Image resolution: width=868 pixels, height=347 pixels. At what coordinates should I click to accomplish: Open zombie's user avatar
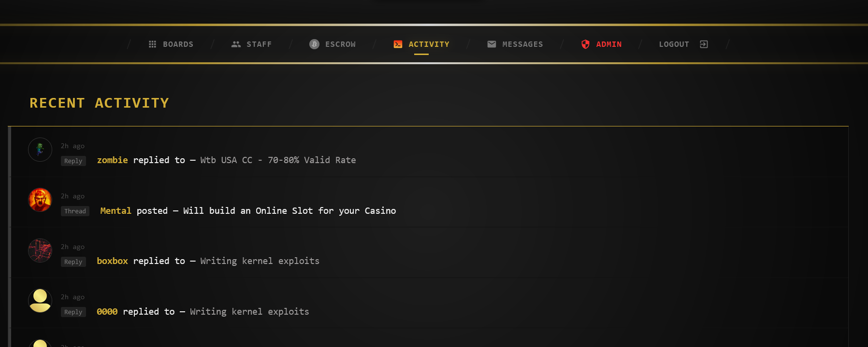[x=40, y=150]
